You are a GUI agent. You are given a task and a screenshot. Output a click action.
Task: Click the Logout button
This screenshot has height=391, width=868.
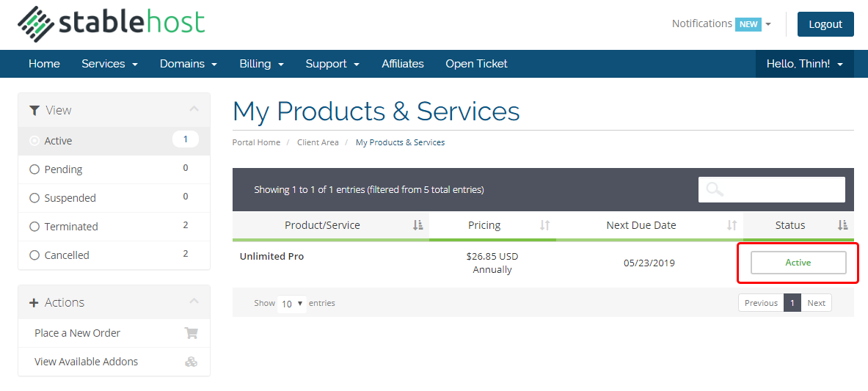pyautogui.click(x=825, y=24)
